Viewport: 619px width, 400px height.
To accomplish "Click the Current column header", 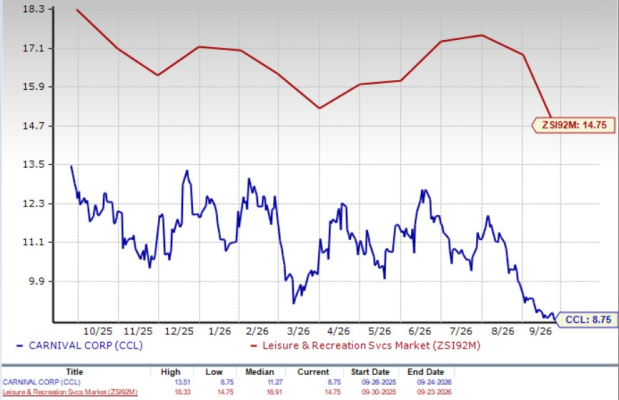I will pos(313,372).
